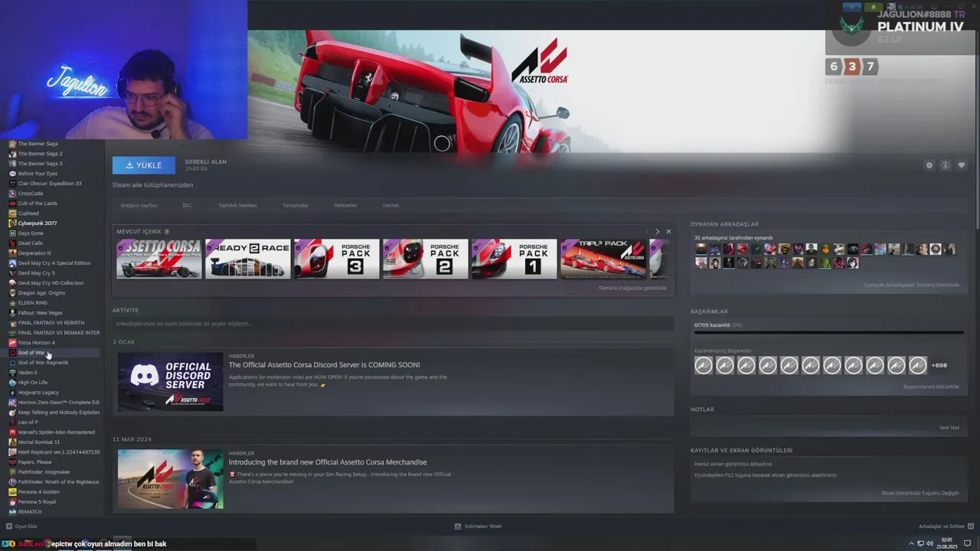
Task: Open the Merchandise news thumbnail image
Action: click(171, 479)
